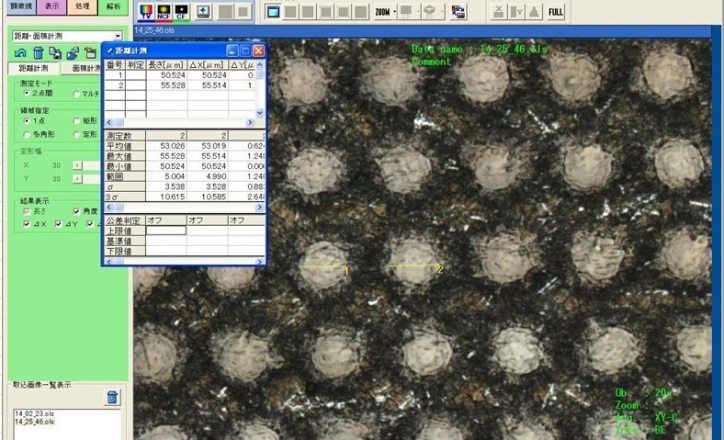Click the 公差判定 row label
724x440 pixels.
(125, 220)
